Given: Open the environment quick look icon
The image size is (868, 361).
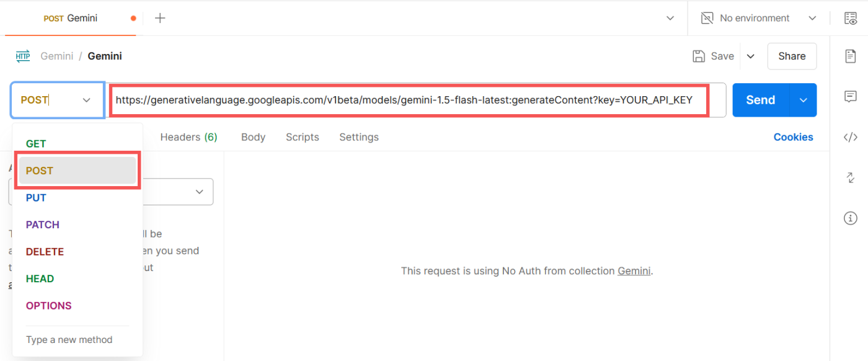Looking at the screenshot, I should [x=851, y=18].
